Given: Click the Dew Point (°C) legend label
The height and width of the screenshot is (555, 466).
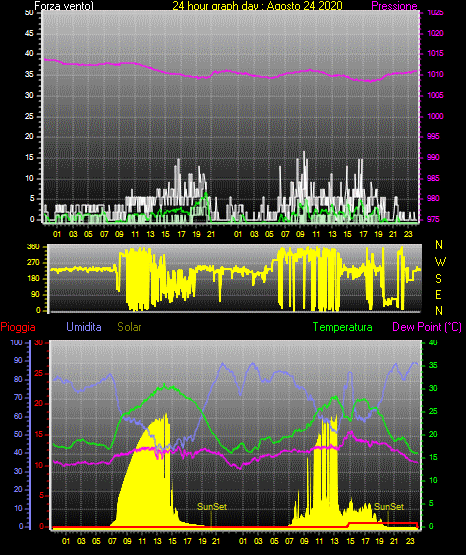Looking at the screenshot, I should pyautogui.click(x=427, y=327).
